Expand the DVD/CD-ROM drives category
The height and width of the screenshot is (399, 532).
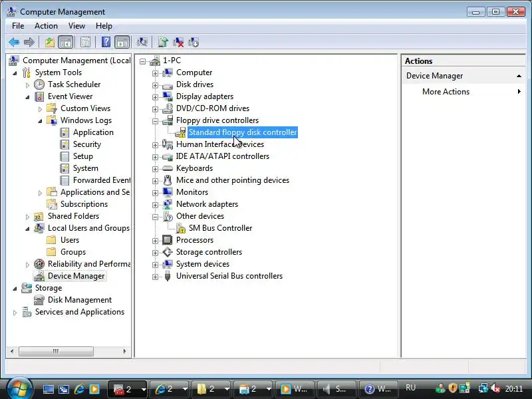pyautogui.click(x=155, y=109)
